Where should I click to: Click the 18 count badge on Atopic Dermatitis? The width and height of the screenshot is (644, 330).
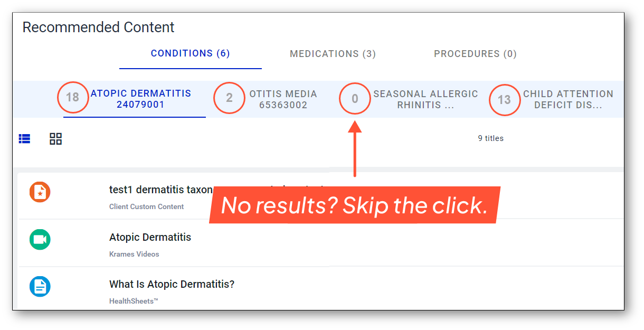pyautogui.click(x=73, y=97)
